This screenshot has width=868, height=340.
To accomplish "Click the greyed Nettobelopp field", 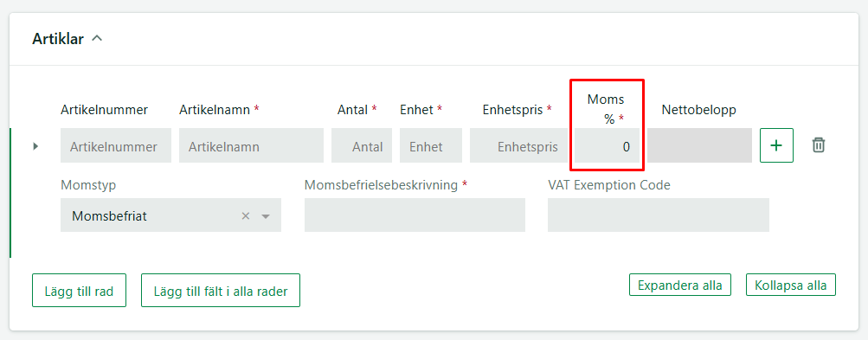I will [x=700, y=145].
